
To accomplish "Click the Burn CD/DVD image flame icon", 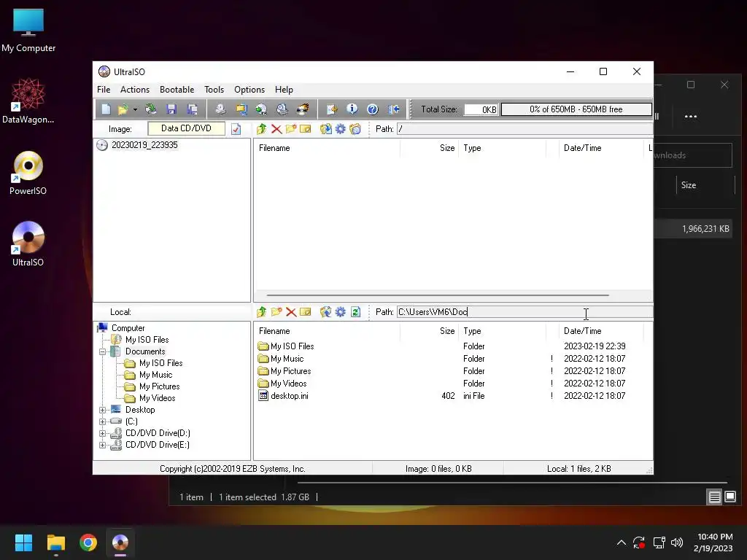I will (x=303, y=109).
